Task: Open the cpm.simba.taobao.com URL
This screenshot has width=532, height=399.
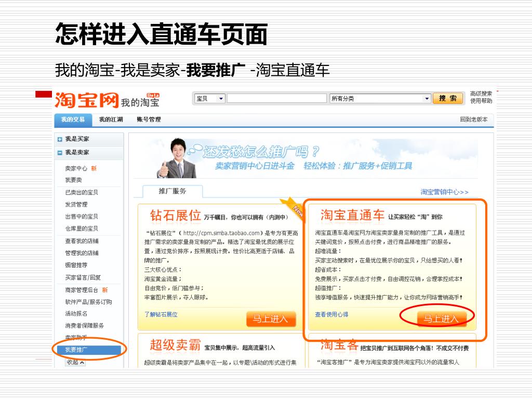Action: coord(221,233)
